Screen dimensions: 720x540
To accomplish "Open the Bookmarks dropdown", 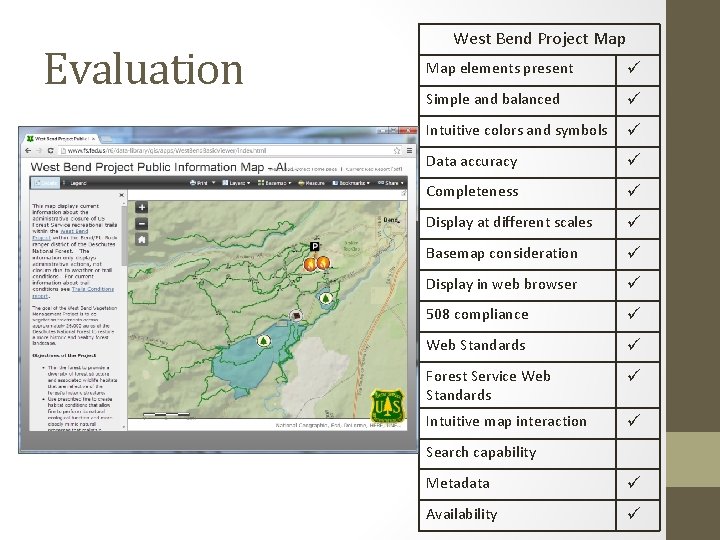I will pos(351,183).
